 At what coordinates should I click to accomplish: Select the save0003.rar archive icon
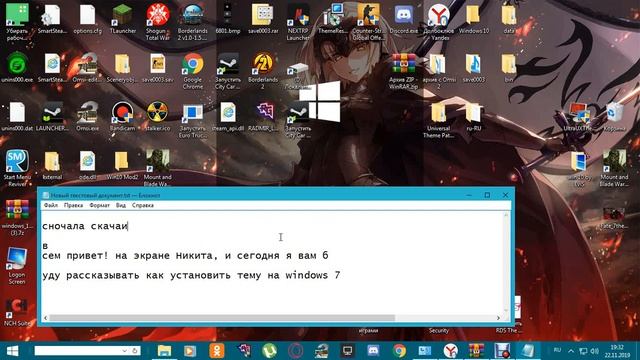pyautogui.click(x=263, y=19)
